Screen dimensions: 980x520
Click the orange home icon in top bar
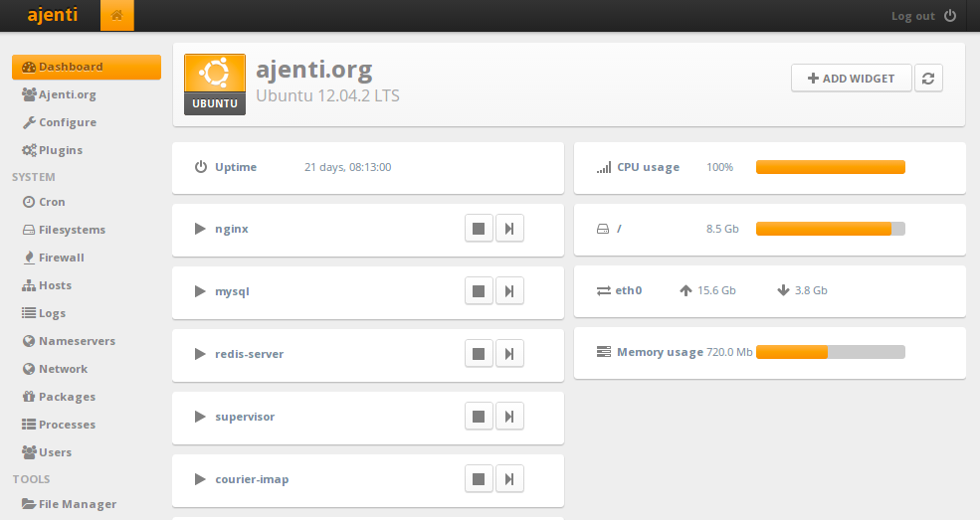[x=116, y=16]
